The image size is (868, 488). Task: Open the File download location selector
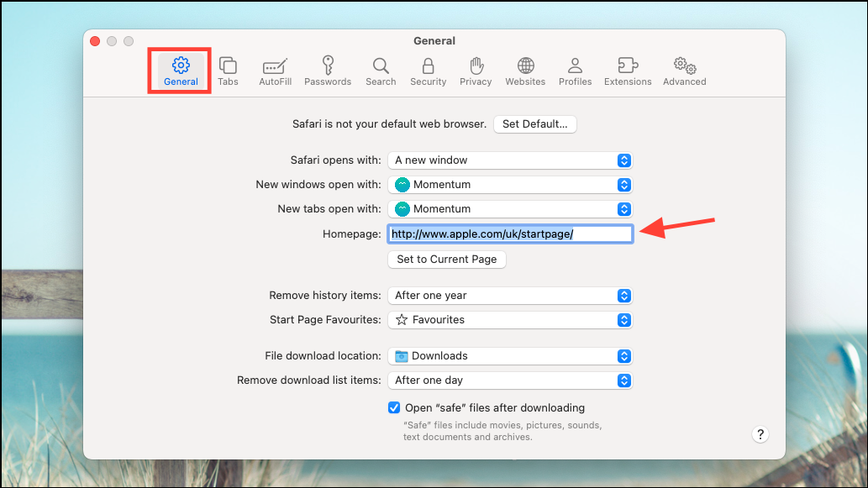point(509,355)
